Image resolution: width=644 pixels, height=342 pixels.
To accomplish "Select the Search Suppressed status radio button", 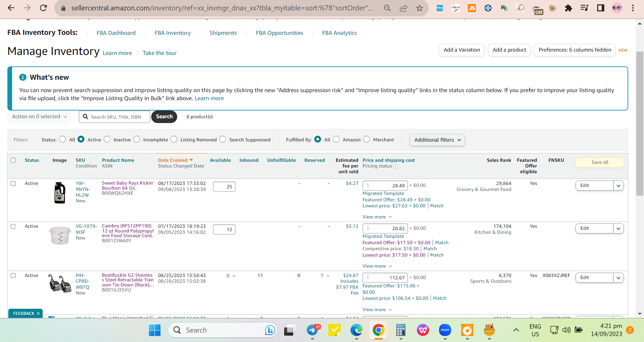I will pyautogui.click(x=223, y=139).
